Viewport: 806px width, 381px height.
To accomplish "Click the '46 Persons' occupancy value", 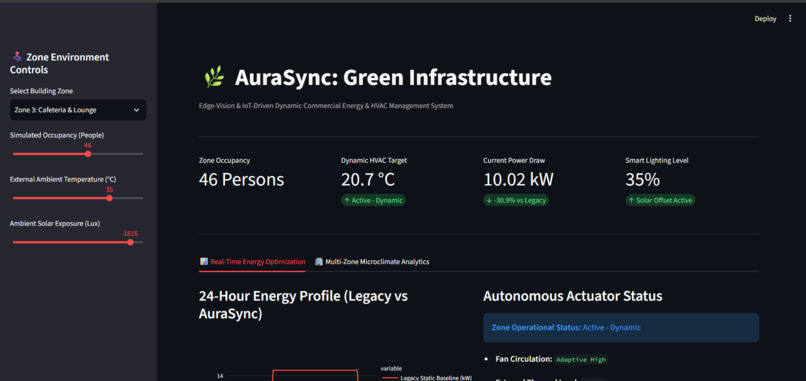I will pyautogui.click(x=241, y=180).
